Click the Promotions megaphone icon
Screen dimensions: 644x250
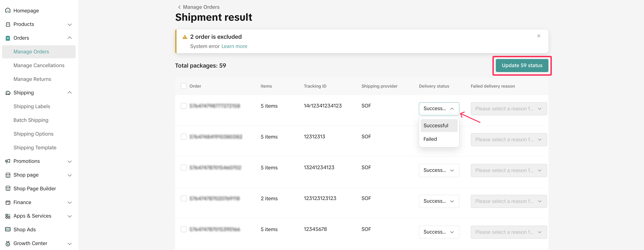(8, 161)
